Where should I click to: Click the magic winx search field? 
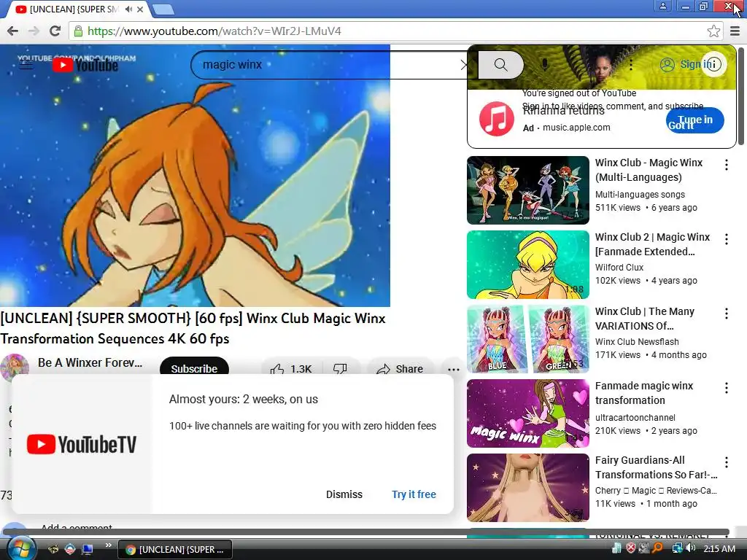click(x=329, y=65)
